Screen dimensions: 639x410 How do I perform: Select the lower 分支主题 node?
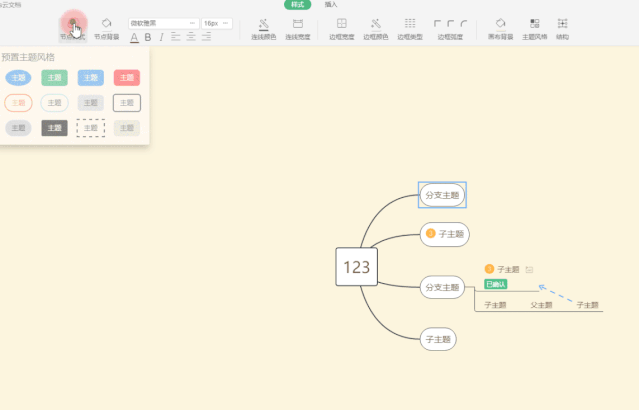442,287
